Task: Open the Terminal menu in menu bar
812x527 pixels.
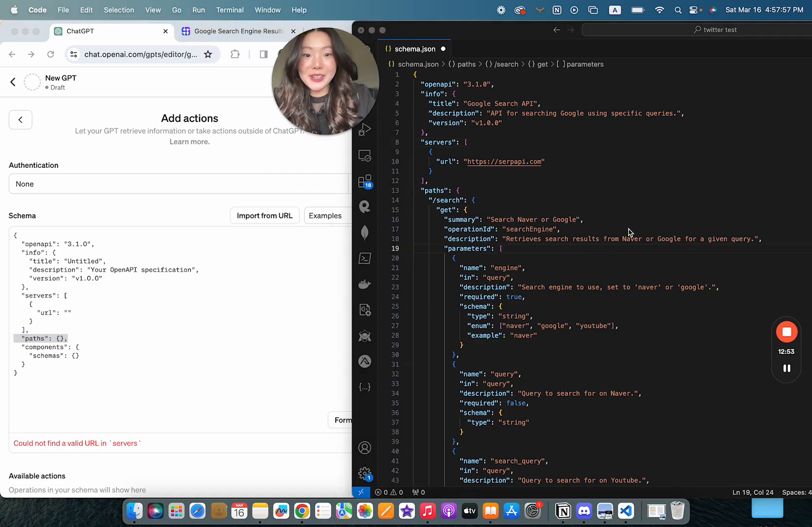Action: (230, 10)
